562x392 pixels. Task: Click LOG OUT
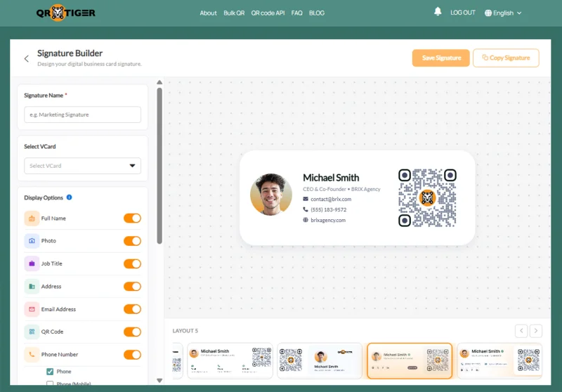463,13
